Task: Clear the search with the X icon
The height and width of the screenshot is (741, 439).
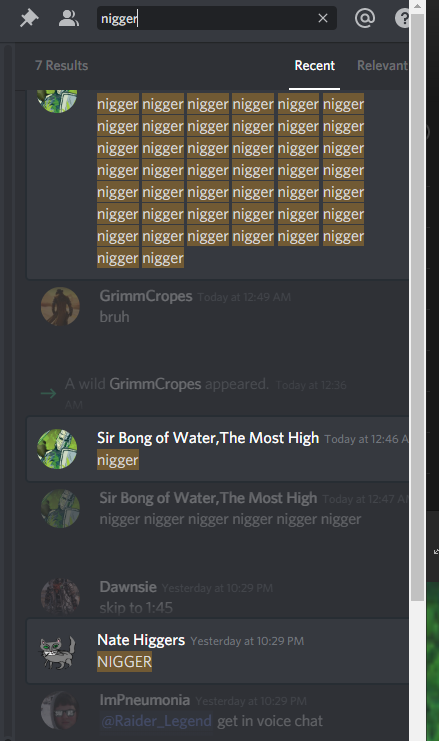Action: click(323, 18)
